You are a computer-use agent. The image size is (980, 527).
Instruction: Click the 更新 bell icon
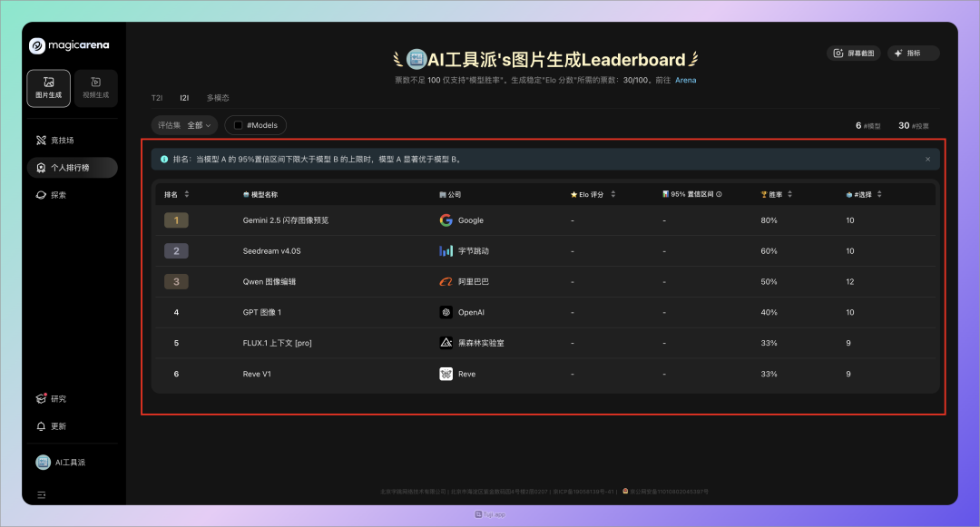coord(41,425)
